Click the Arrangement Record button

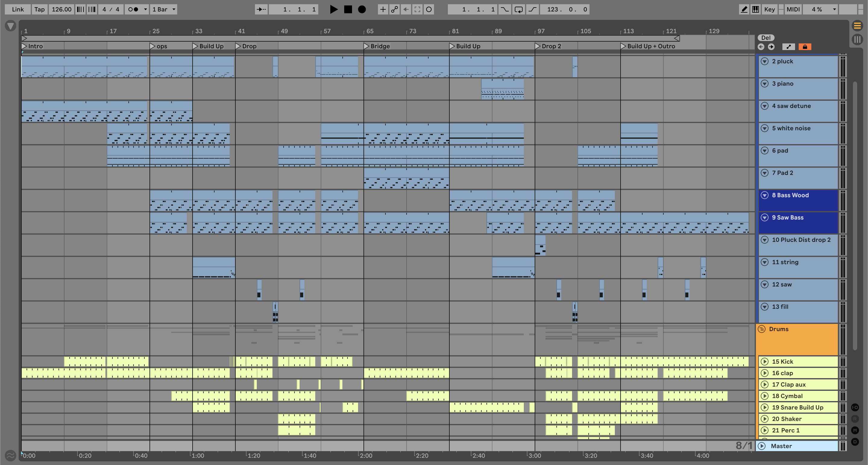click(362, 9)
